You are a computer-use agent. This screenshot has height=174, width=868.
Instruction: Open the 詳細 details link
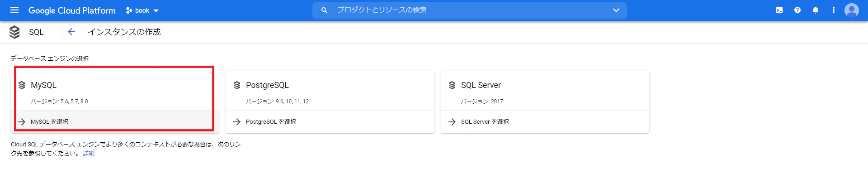89,154
